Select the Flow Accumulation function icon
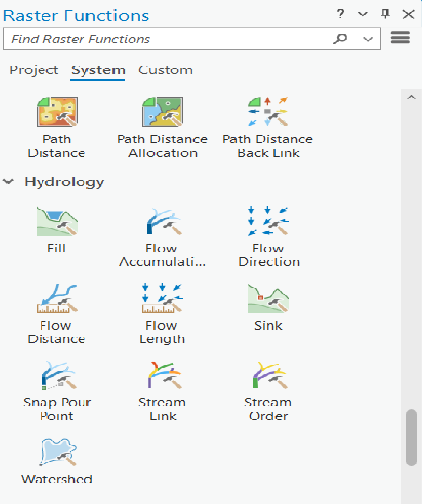 (162, 221)
